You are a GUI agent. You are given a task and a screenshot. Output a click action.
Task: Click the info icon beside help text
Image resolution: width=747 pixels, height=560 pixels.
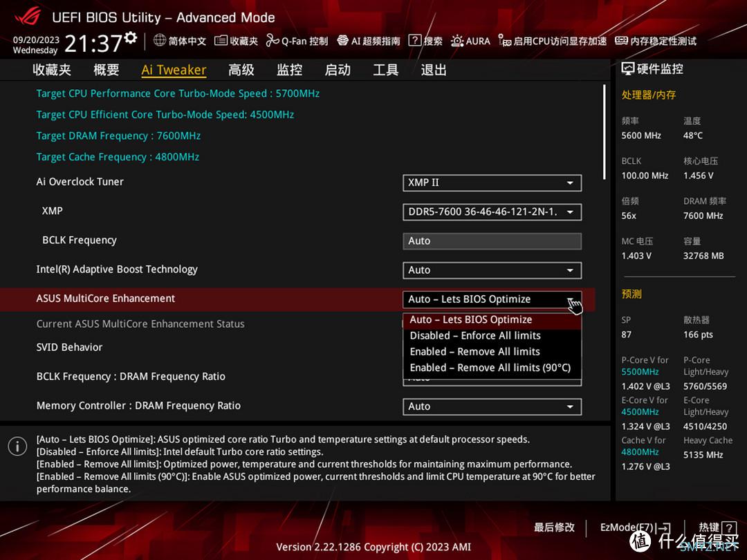pos(17,447)
